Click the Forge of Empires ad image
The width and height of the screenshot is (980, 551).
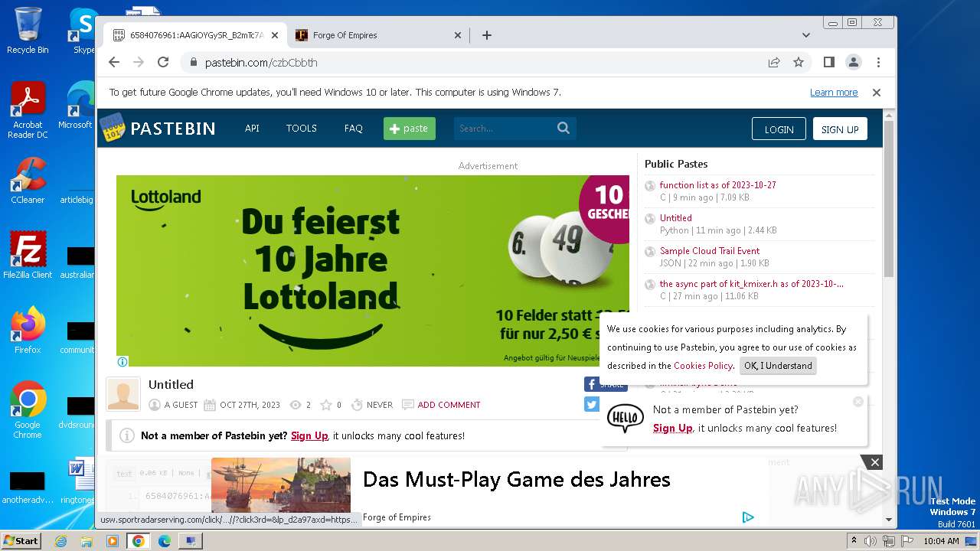[281, 485]
